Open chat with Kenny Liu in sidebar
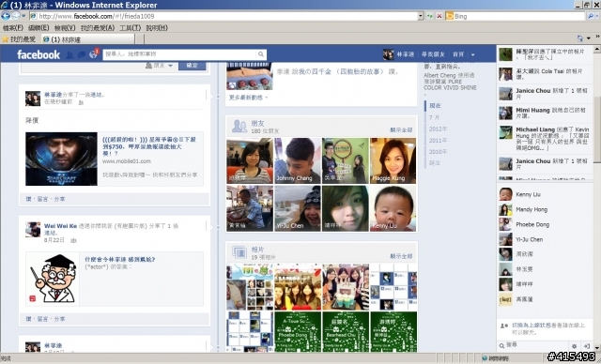601x364 pixels. pyautogui.click(x=545, y=194)
